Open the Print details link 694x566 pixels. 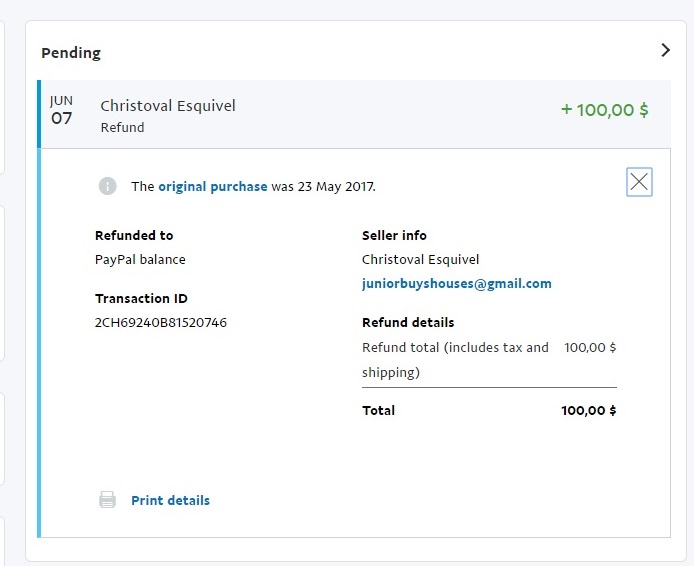click(x=170, y=500)
